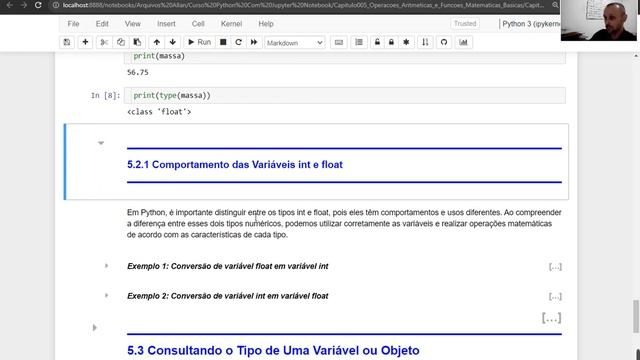The height and width of the screenshot is (360, 640).
Task: Select heading 5.2.1 Comportamento das Variáveis int e float
Action: pos(235,164)
